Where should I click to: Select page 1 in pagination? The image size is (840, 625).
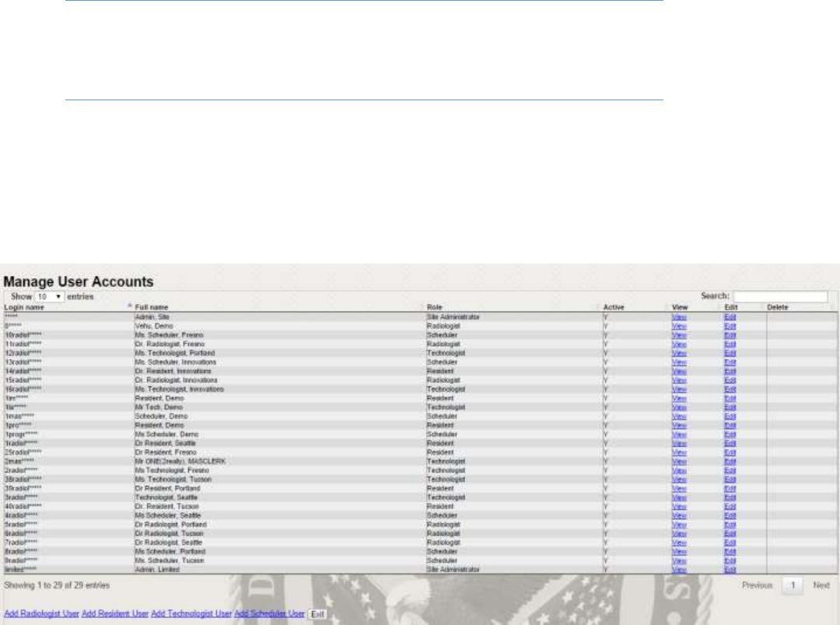click(793, 585)
